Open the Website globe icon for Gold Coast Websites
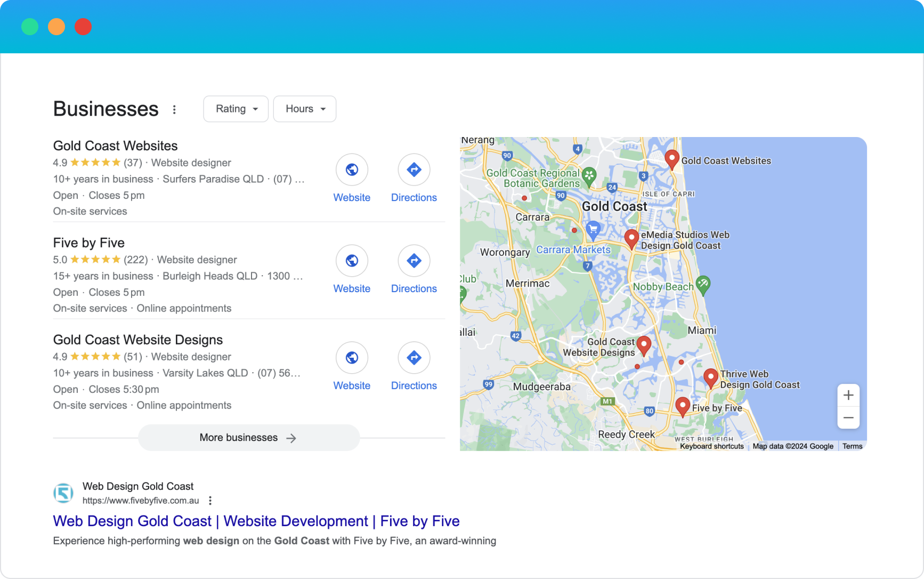This screenshot has height=579, width=924. pos(352,170)
